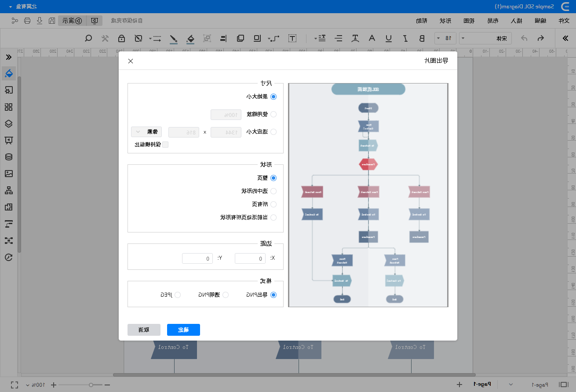Toggle underline formatting (U)
Screen dimensions: 576x392
click(x=389, y=38)
